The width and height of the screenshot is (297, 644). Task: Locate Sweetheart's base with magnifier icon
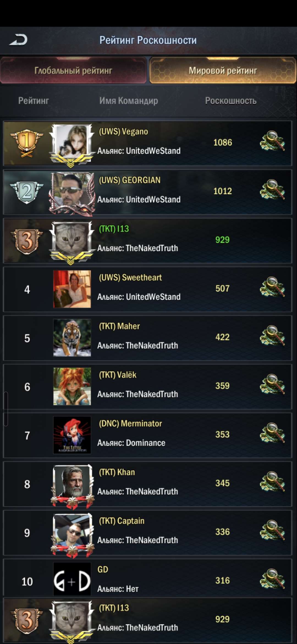pyautogui.click(x=272, y=287)
